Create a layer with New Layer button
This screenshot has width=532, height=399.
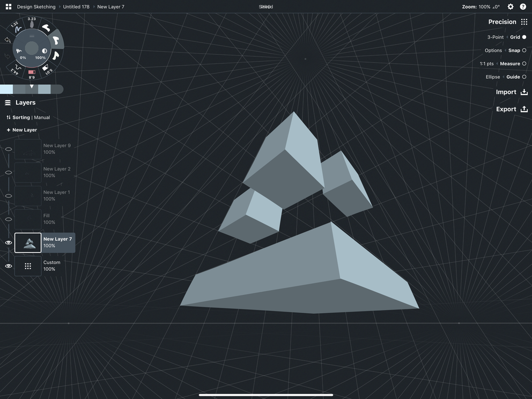[x=21, y=129]
